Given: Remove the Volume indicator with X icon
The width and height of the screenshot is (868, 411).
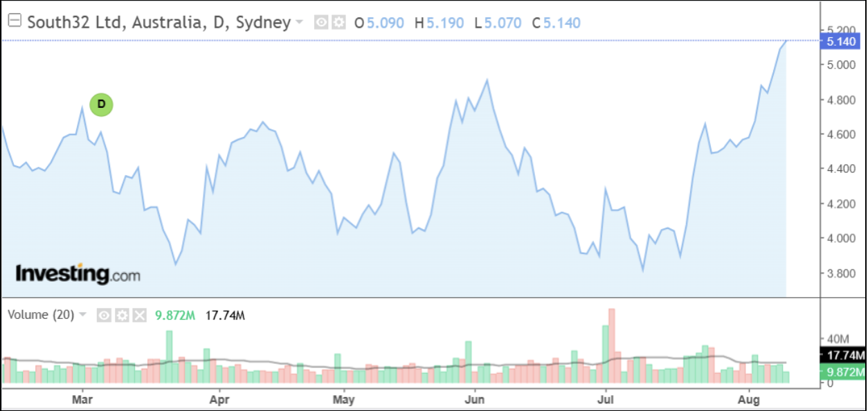Looking at the screenshot, I should pos(139,316).
